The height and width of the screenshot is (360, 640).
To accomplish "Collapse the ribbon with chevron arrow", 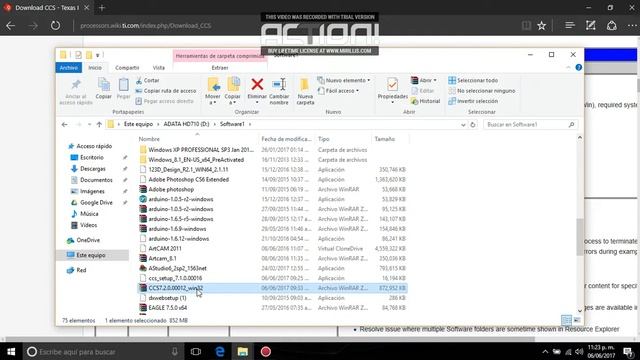I will point(568,67).
